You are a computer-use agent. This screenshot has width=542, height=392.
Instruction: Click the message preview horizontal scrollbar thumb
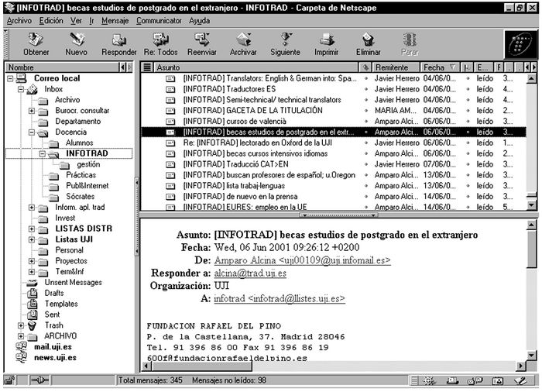pos(202,366)
